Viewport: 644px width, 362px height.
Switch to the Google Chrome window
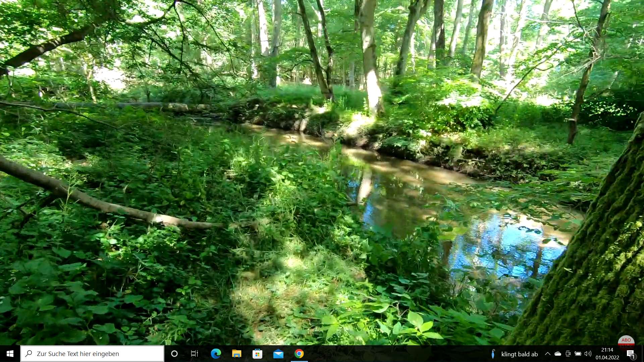coord(299,354)
